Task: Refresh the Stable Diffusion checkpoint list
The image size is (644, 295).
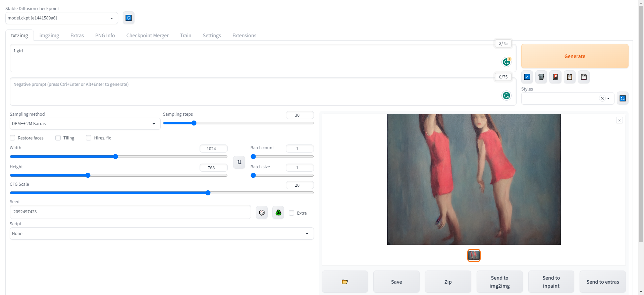Action: pyautogui.click(x=128, y=18)
